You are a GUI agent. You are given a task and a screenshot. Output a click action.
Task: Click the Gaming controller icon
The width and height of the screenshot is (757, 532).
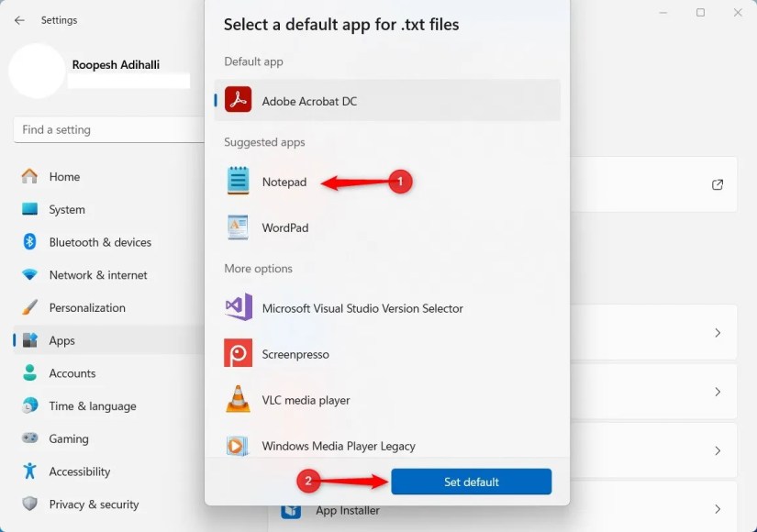coord(29,438)
